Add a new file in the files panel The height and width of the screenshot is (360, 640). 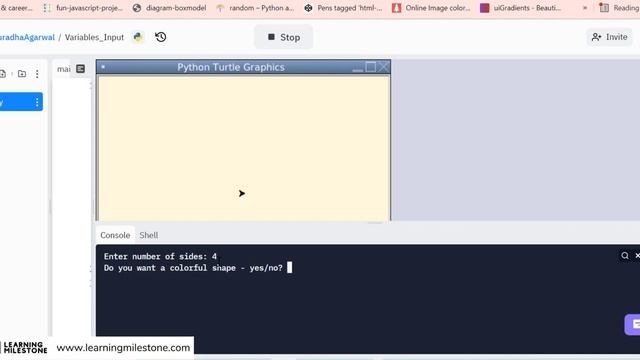[x=3, y=74]
